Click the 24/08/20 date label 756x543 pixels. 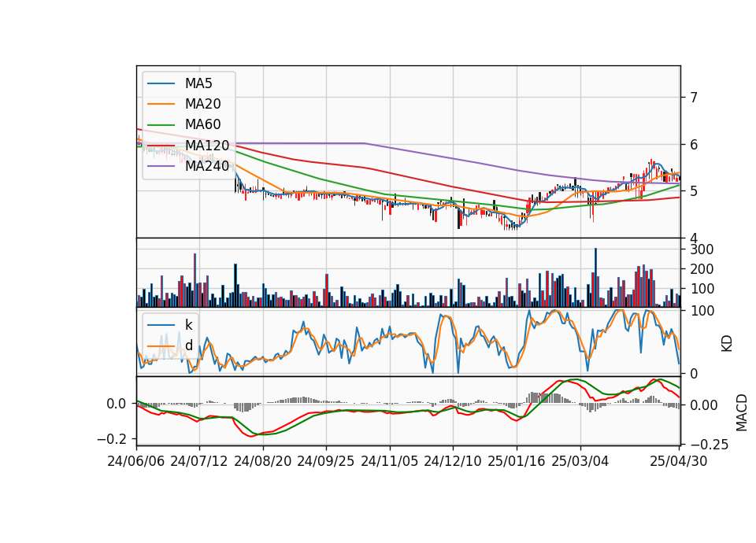263,461
